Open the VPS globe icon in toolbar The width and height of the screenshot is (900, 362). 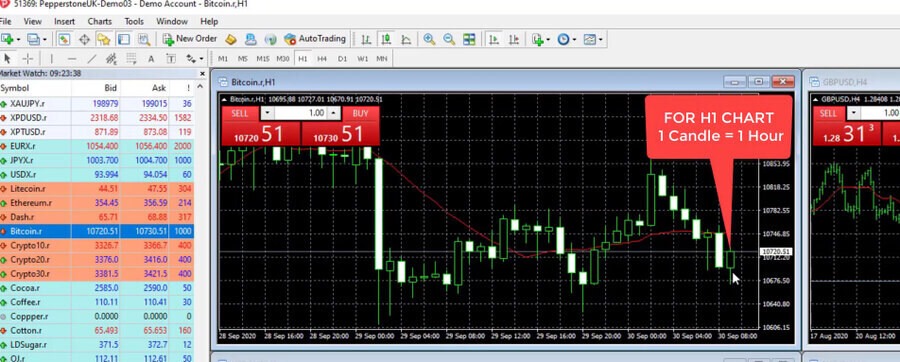point(270,39)
